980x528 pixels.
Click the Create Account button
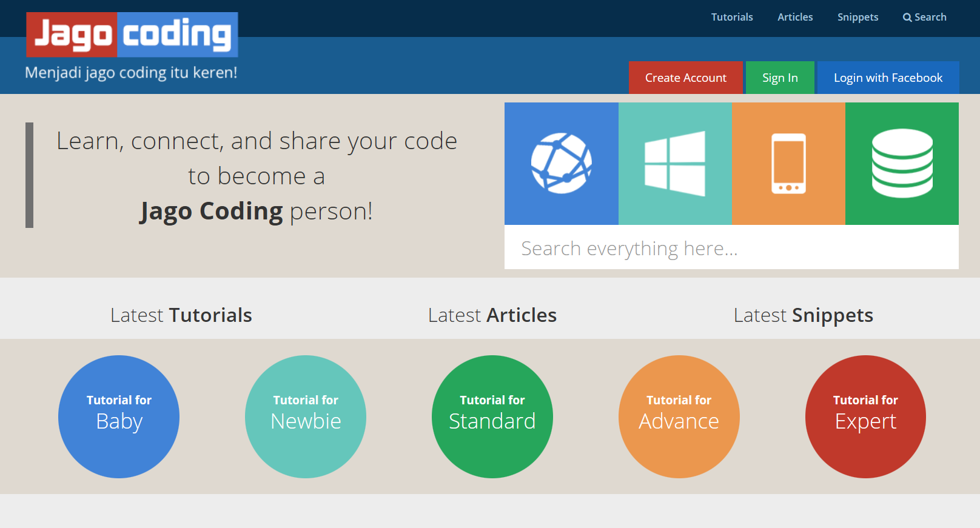point(686,78)
